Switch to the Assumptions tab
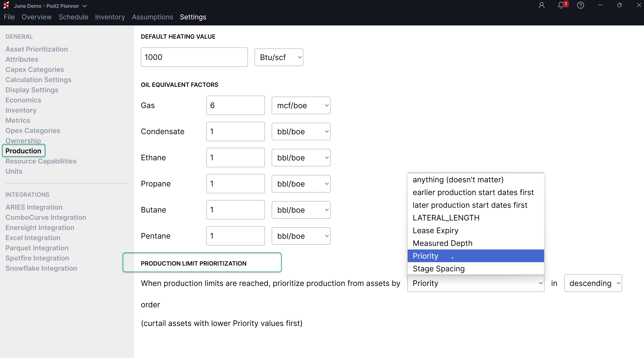The width and height of the screenshot is (644, 358). click(152, 17)
